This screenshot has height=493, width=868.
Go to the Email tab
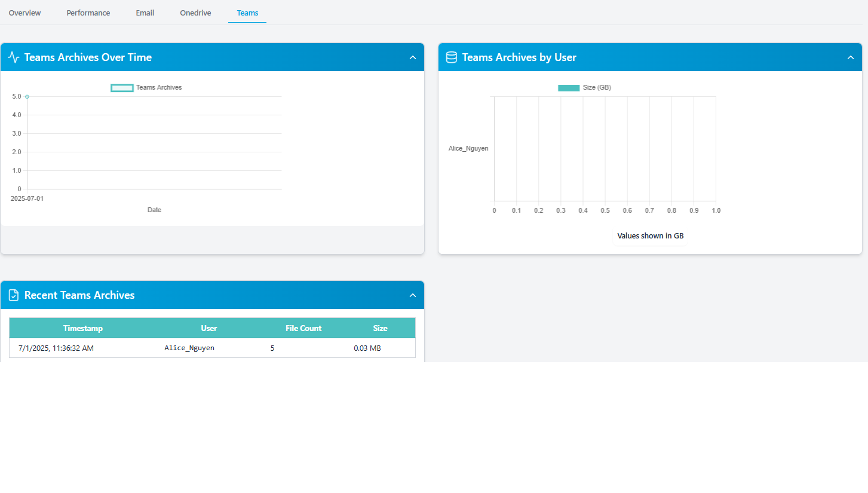click(145, 13)
